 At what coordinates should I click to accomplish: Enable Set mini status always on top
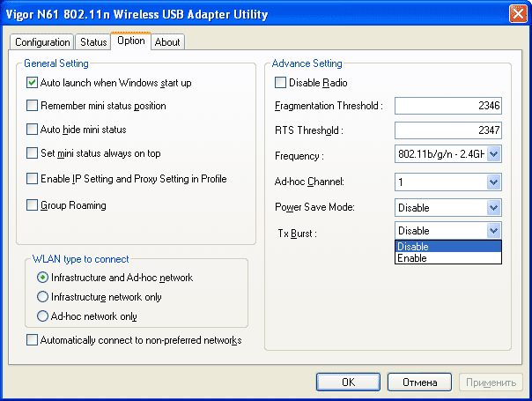pyautogui.click(x=32, y=153)
